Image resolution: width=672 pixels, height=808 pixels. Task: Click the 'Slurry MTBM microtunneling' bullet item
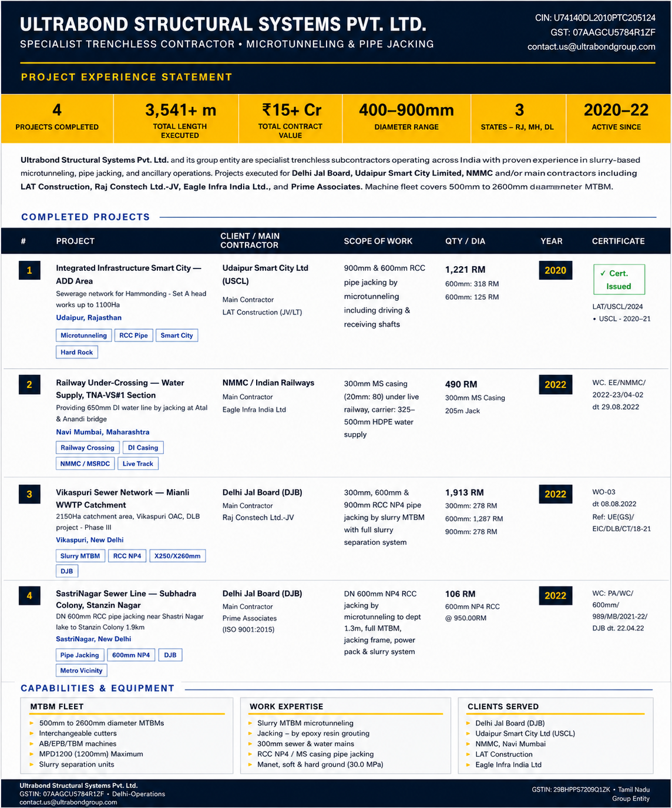(305, 723)
